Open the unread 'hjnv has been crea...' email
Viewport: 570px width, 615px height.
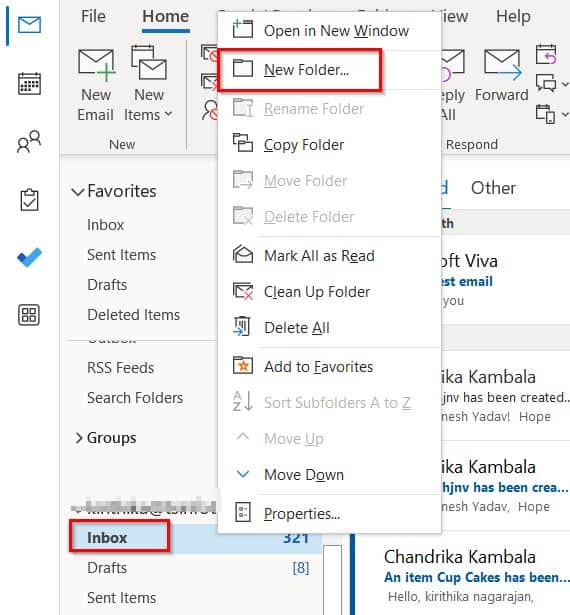click(505, 487)
